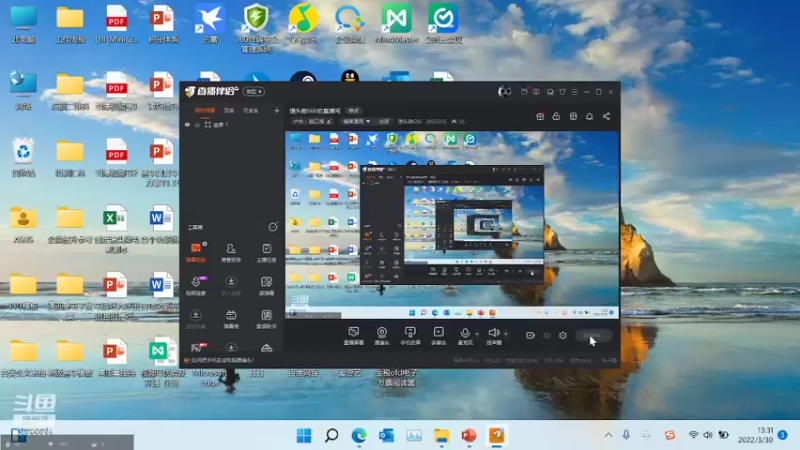Open the category dropdown below room title
The image size is (800, 450).
[x=356, y=121]
